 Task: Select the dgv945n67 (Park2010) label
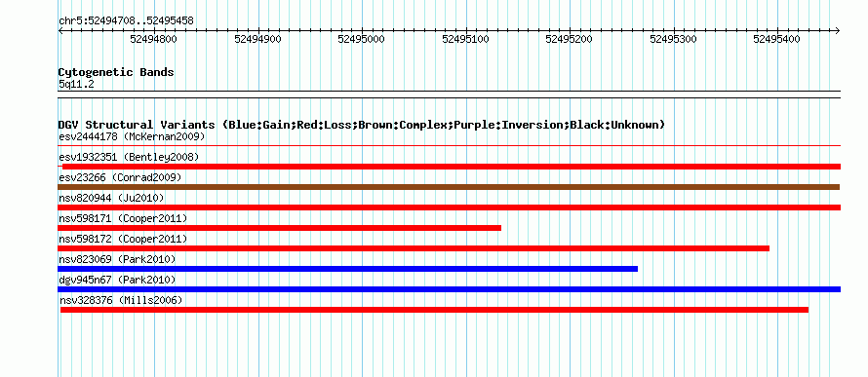coord(117,280)
